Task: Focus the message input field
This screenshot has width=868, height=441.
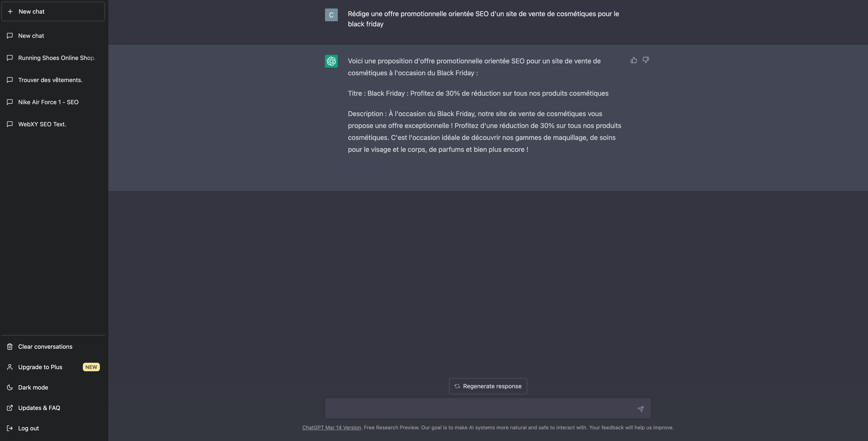Action: (480, 408)
